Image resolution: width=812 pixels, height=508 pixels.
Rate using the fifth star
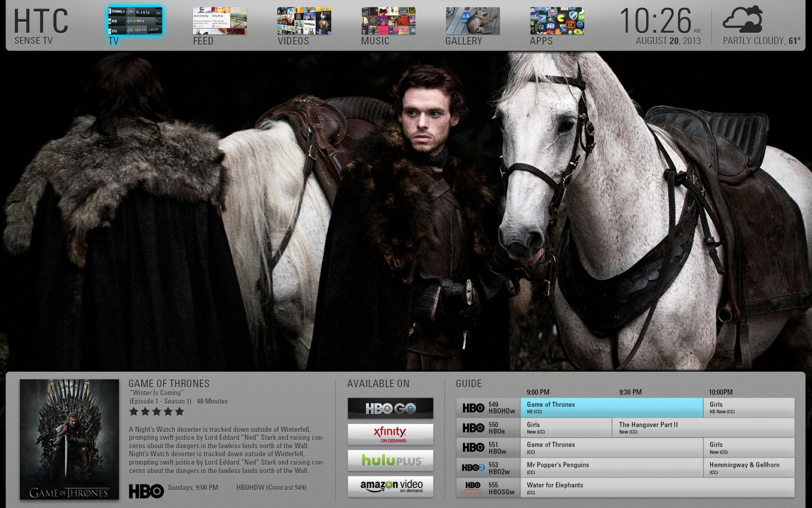pyautogui.click(x=180, y=411)
